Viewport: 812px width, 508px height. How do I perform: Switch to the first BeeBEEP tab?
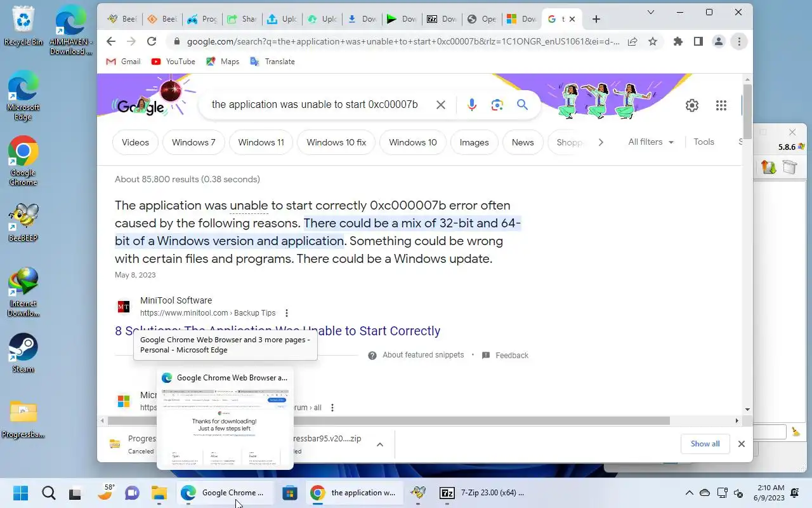pos(122,19)
